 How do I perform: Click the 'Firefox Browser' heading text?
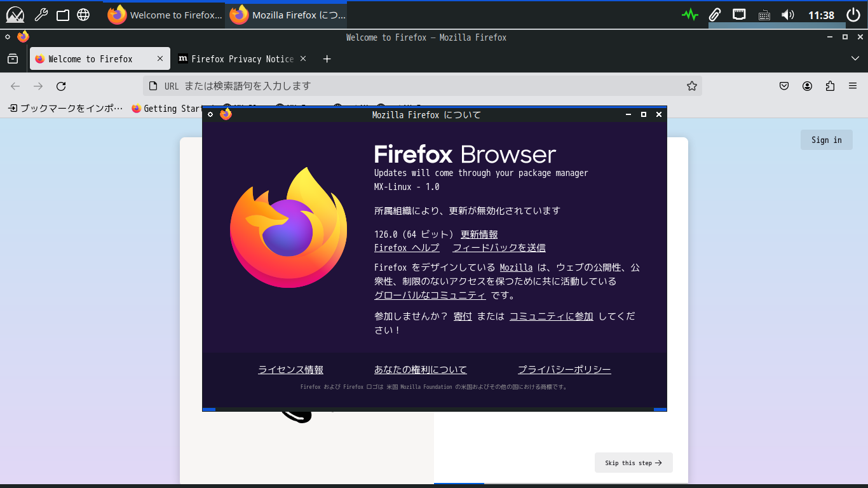[x=465, y=154]
